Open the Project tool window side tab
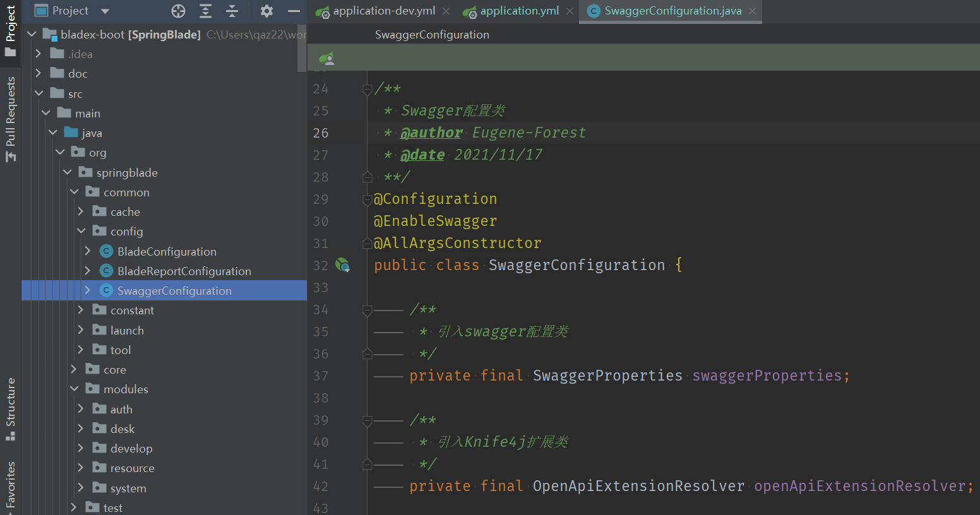 tap(10, 32)
